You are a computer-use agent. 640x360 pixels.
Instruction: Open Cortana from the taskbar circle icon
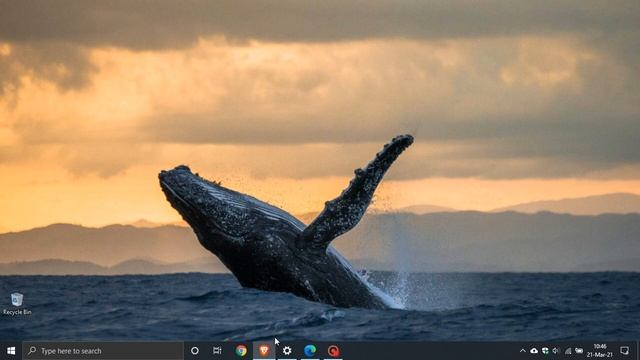point(195,351)
